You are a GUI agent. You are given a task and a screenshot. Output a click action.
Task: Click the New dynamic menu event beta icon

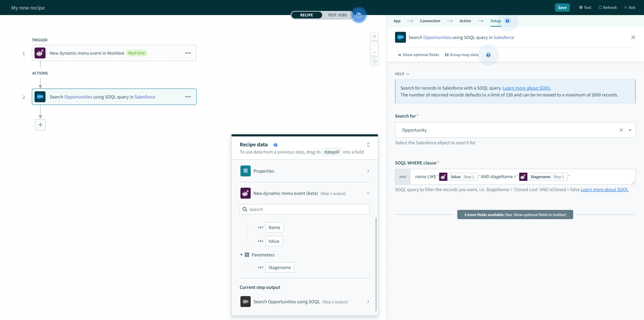245,193
